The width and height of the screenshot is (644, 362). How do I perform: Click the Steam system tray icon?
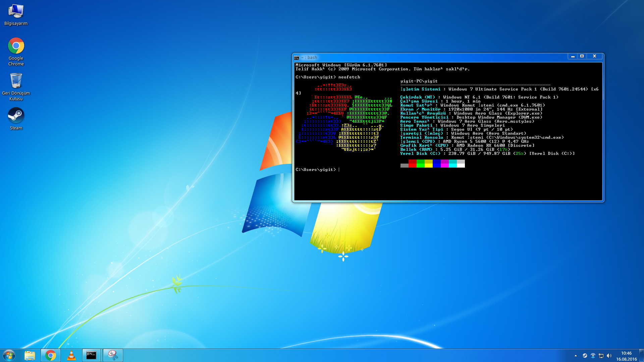pyautogui.click(x=585, y=356)
